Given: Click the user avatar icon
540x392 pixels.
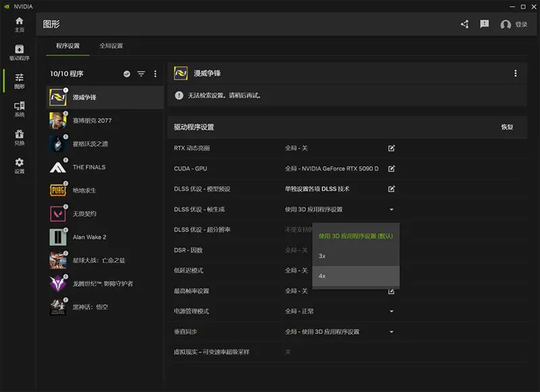Looking at the screenshot, I should (x=505, y=24).
